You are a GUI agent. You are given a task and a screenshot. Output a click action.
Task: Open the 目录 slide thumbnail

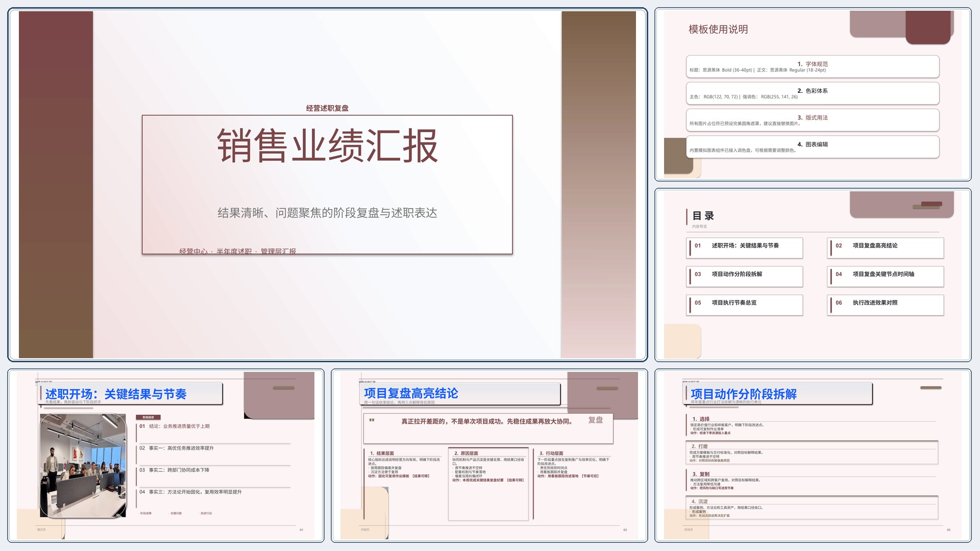[x=813, y=275]
